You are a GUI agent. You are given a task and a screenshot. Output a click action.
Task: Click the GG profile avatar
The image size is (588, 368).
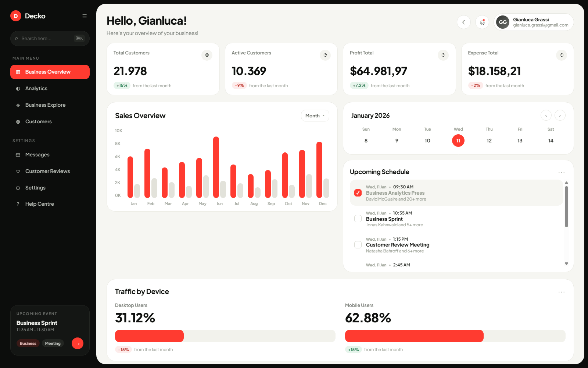coord(503,22)
